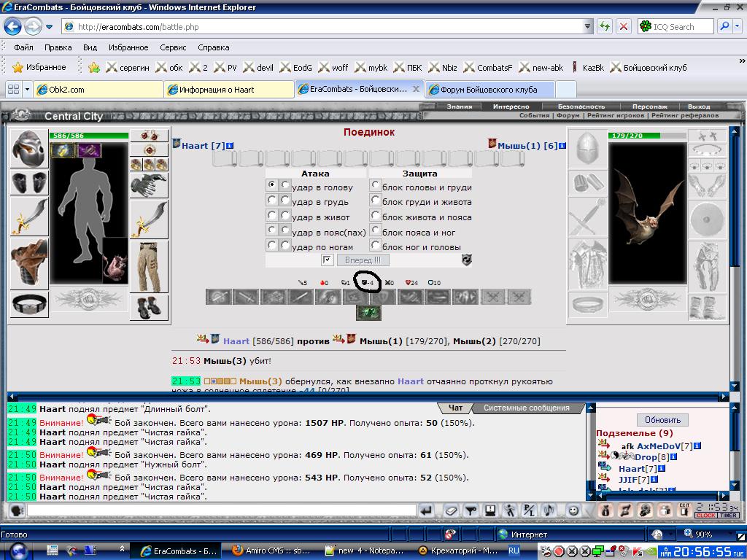
Task: Click the send-message enter arrow icon
Action: point(427,510)
